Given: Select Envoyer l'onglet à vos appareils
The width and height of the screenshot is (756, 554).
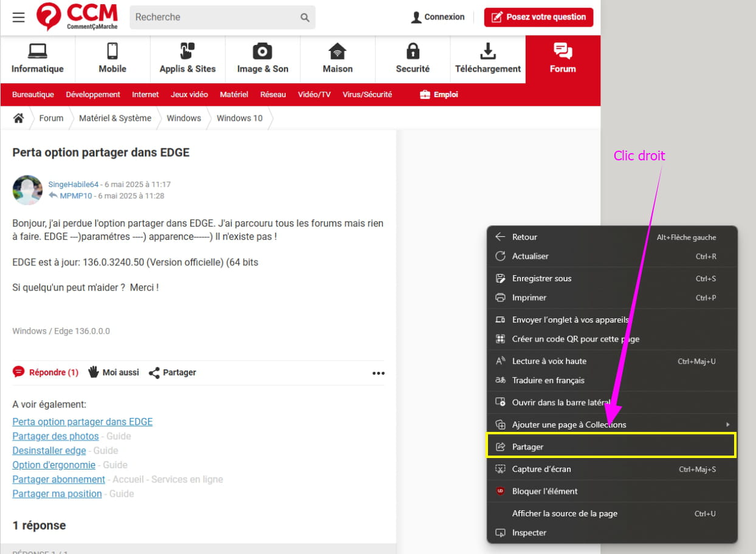Looking at the screenshot, I should 612,320.
